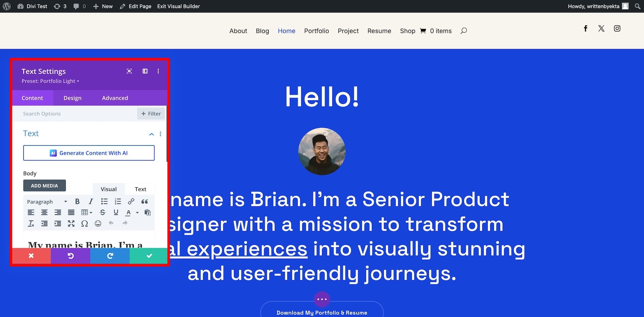Screen dimensions: 644x317
Task: Click the bulleted list icon
Action: click(x=104, y=202)
